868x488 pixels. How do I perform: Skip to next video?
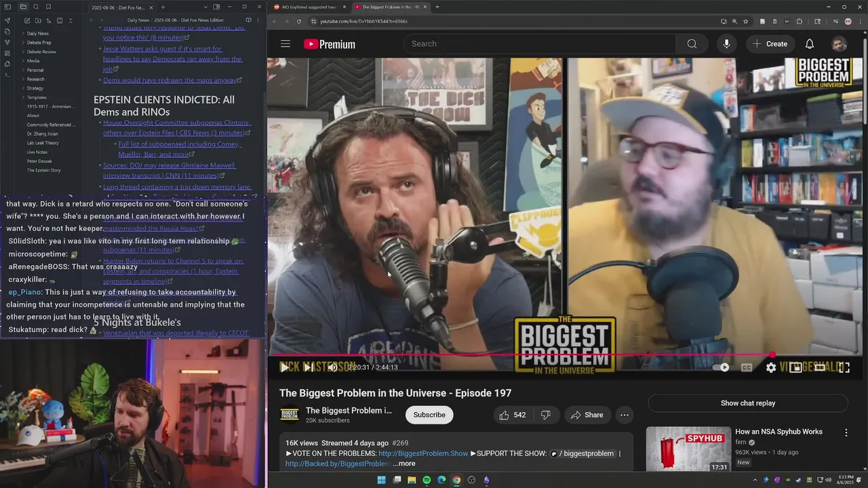[308, 367]
